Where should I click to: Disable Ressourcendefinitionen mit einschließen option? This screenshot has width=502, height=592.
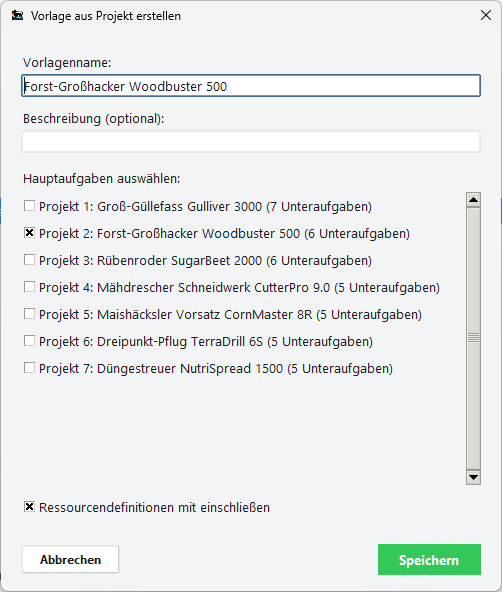click(29, 507)
